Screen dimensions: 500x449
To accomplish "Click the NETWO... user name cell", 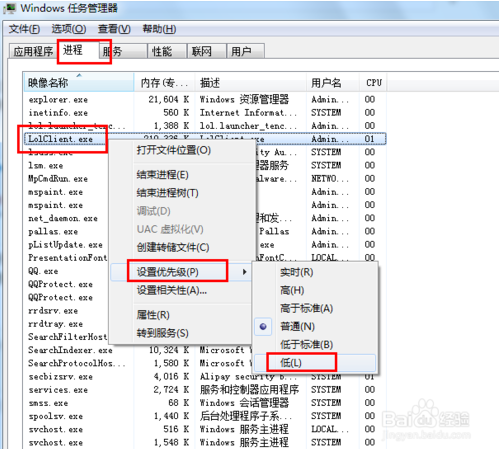I will (x=330, y=179).
